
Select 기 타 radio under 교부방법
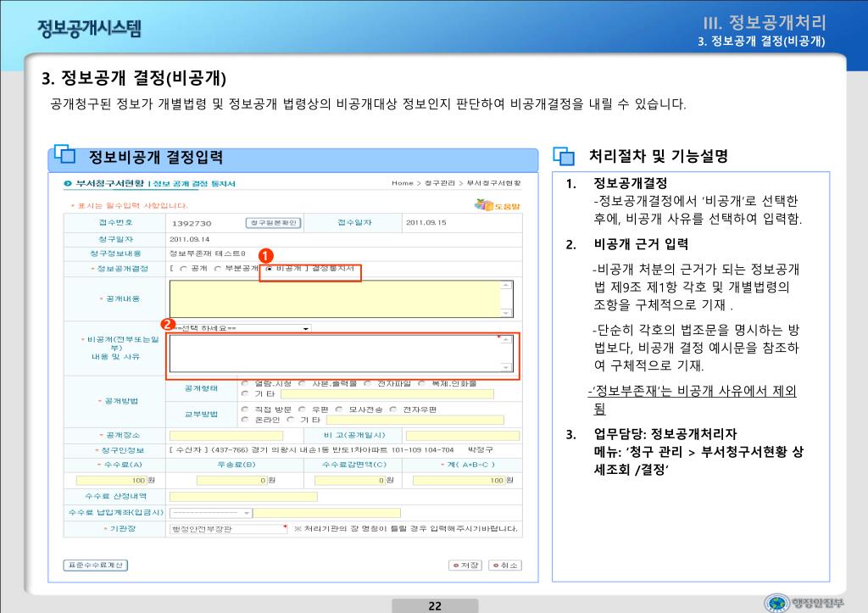(291, 420)
